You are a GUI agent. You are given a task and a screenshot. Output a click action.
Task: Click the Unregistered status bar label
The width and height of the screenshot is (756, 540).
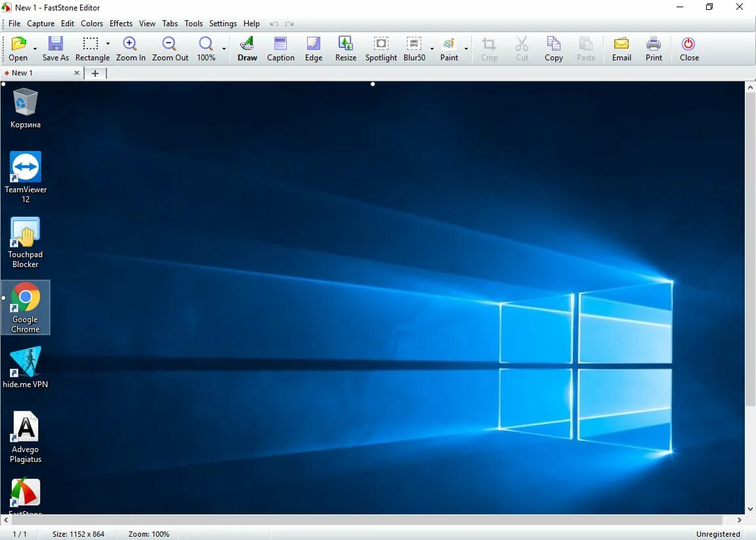point(718,533)
